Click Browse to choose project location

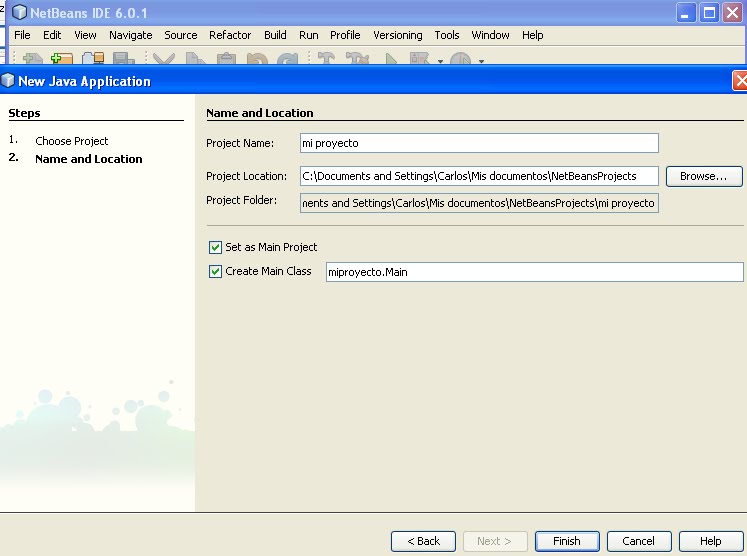tap(704, 176)
